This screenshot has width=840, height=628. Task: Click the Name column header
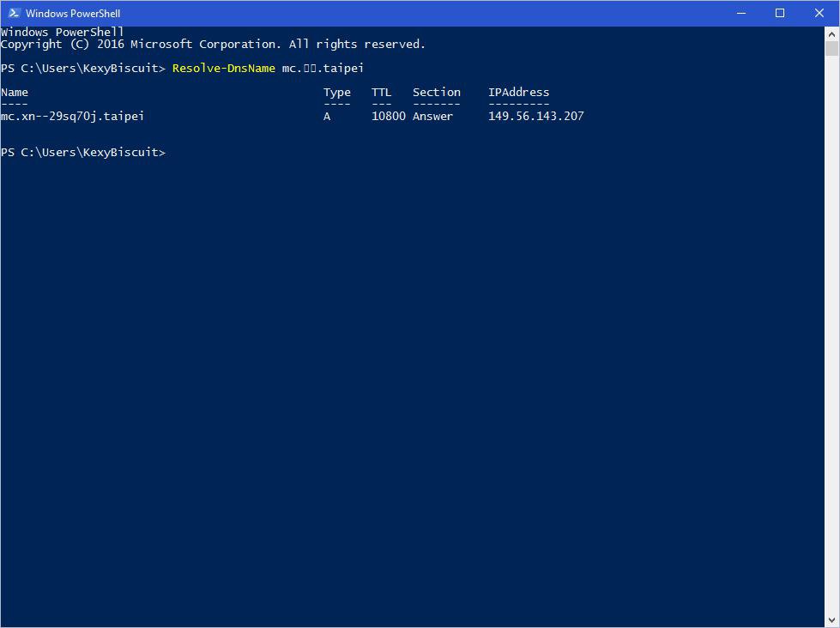pos(15,92)
